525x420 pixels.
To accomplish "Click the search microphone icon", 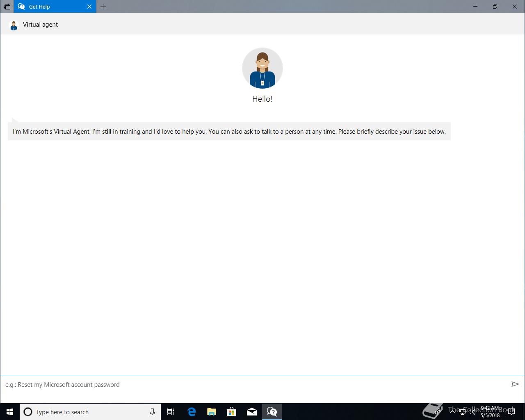I will coord(152,412).
